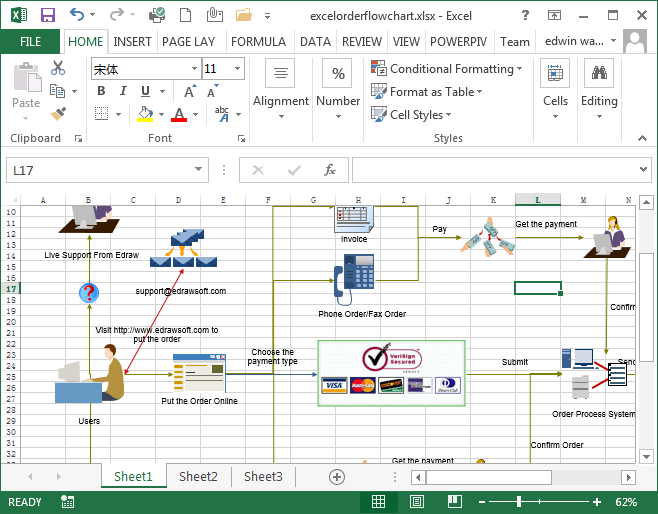Open the Sheet2 worksheet tab
The image size is (658, 514).
click(x=198, y=477)
